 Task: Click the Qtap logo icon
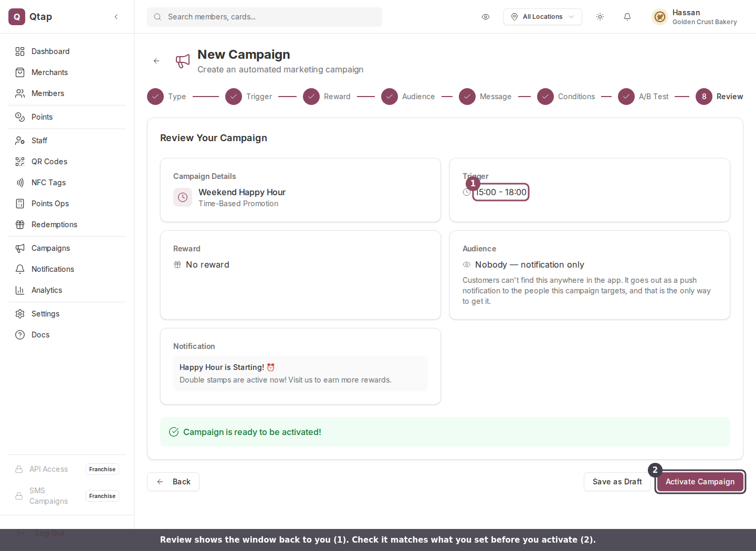(x=17, y=17)
